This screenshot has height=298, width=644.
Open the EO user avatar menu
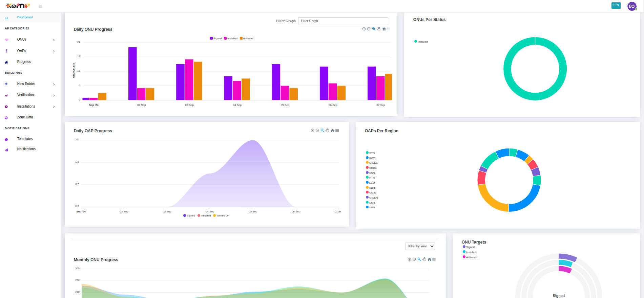pyautogui.click(x=632, y=6)
